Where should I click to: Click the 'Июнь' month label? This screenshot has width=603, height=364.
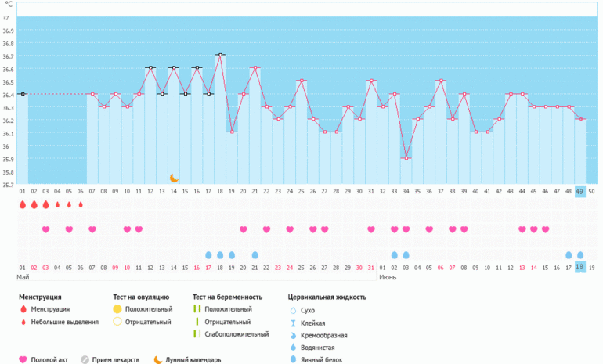pos(387,278)
